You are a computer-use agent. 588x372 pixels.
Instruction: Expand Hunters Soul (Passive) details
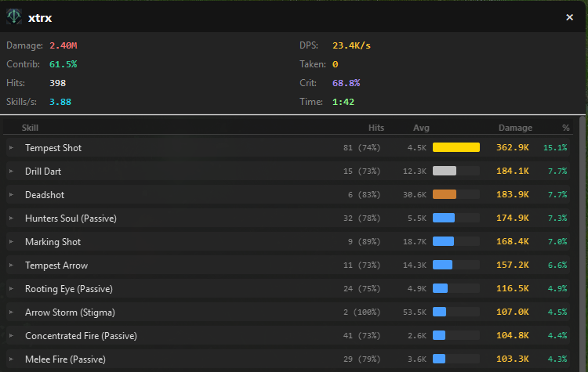(x=11, y=218)
